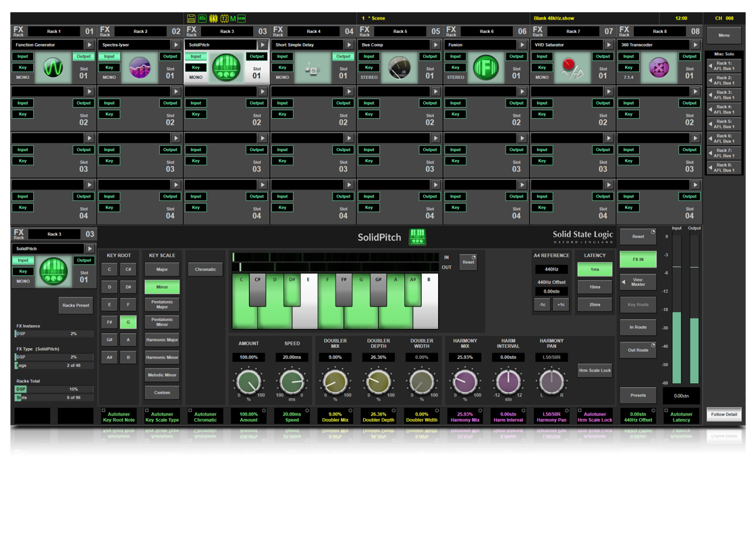Enable the Chromatic scale button
The width and height of the screenshot is (756, 549).
(205, 269)
